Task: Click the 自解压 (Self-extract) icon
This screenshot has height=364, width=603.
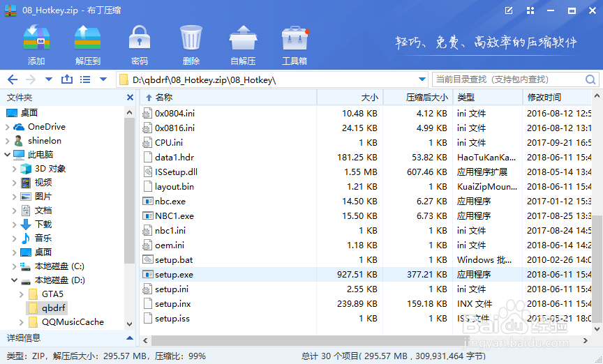Action: point(243,38)
